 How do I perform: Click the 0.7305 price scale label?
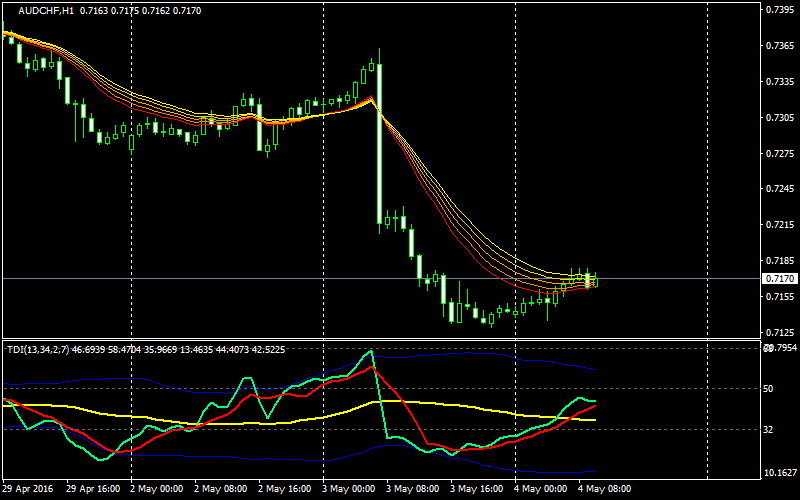(778, 118)
